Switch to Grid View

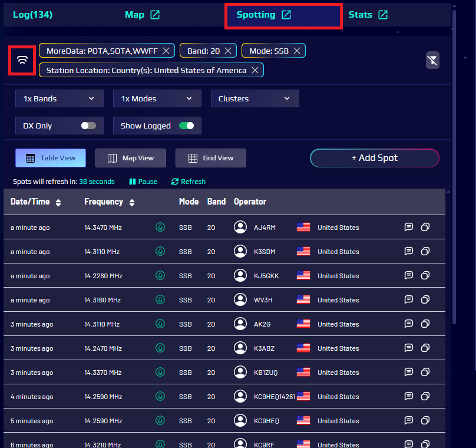tap(211, 158)
